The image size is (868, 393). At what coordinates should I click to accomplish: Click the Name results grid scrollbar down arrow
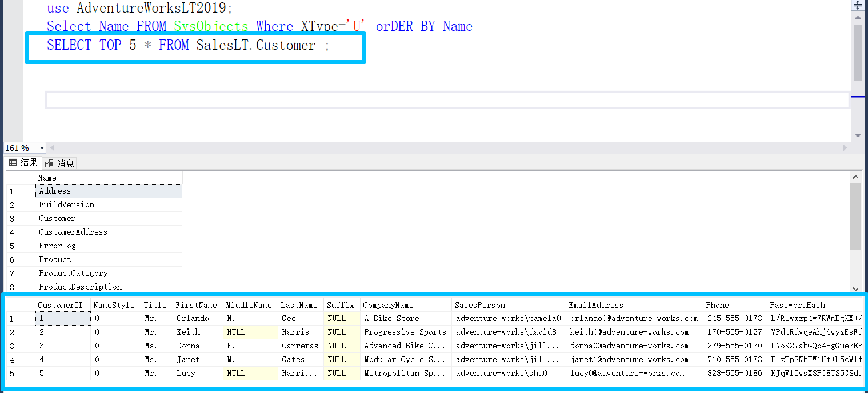tap(855, 289)
